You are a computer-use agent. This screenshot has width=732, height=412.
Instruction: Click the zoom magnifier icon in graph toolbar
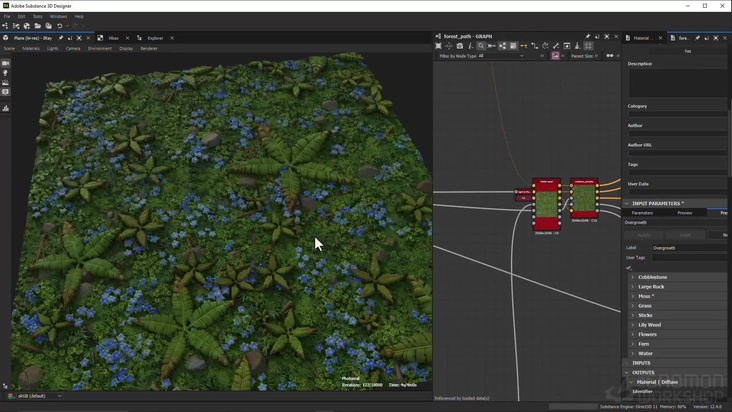click(481, 46)
